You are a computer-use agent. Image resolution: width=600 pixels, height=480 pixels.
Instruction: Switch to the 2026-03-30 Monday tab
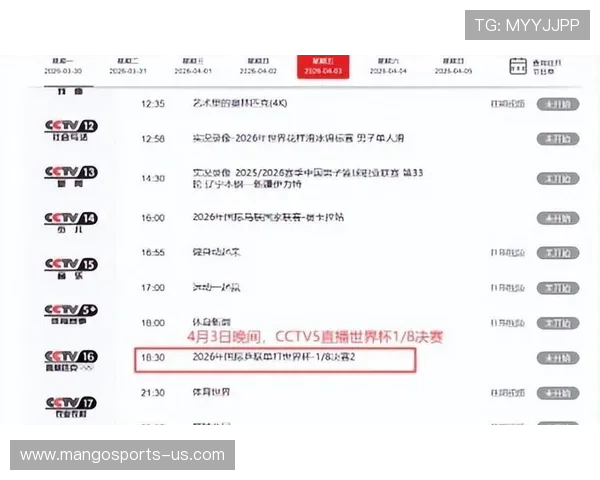63,66
